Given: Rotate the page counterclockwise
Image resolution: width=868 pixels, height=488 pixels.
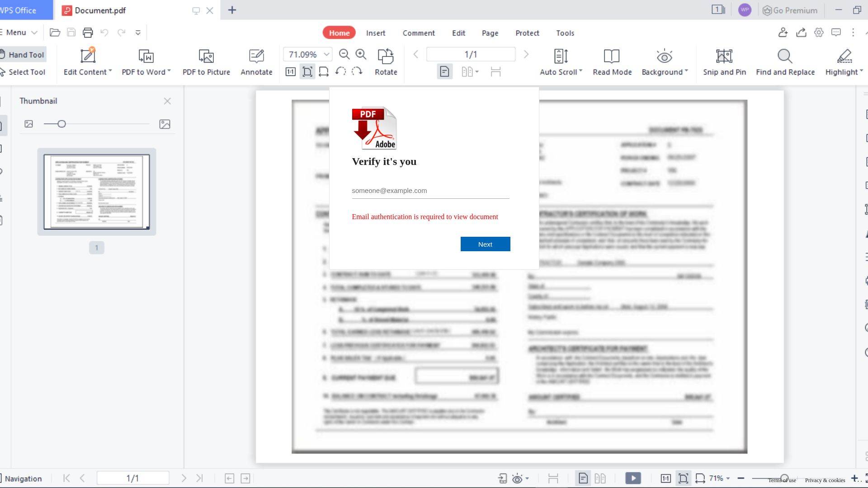Looking at the screenshot, I should pyautogui.click(x=340, y=71).
